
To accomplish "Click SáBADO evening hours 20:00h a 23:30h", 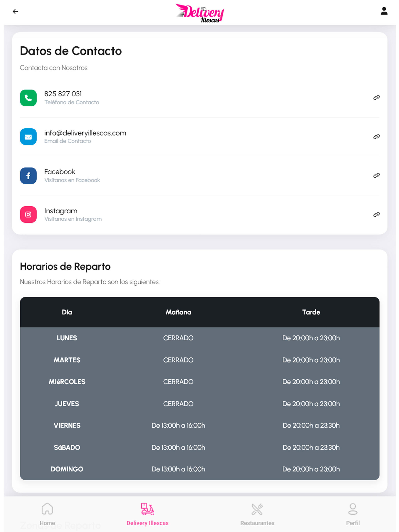I will (311, 447).
